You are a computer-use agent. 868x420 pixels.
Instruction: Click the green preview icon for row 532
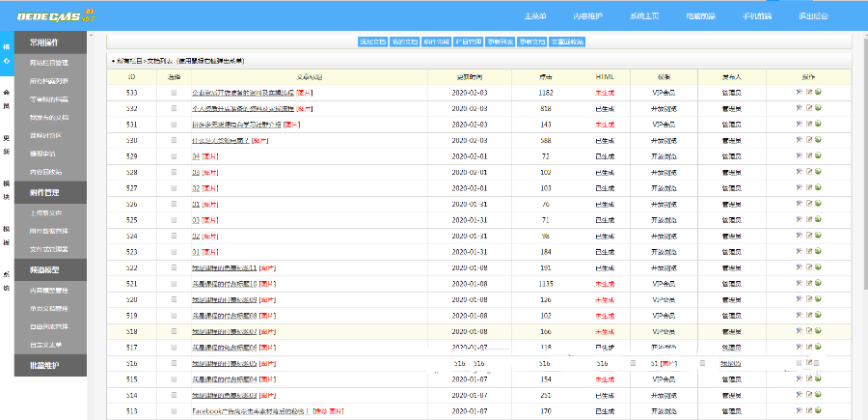[x=818, y=108]
